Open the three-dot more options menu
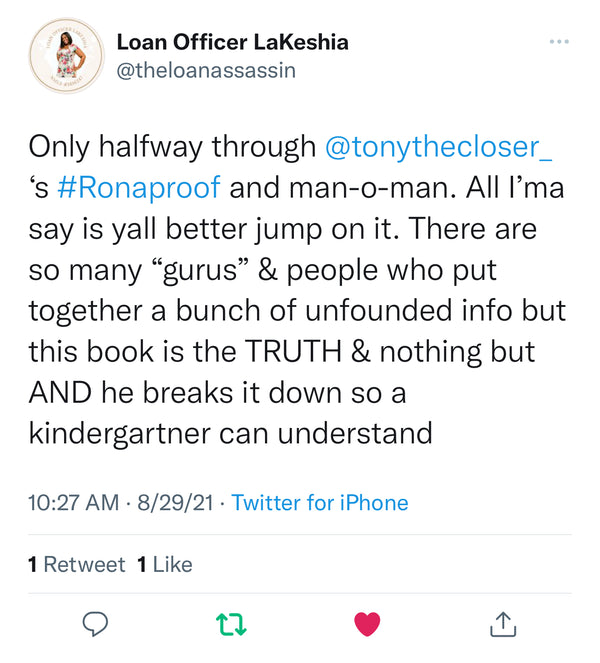The width and height of the screenshot is (600, 663). (x=558, y=42)
